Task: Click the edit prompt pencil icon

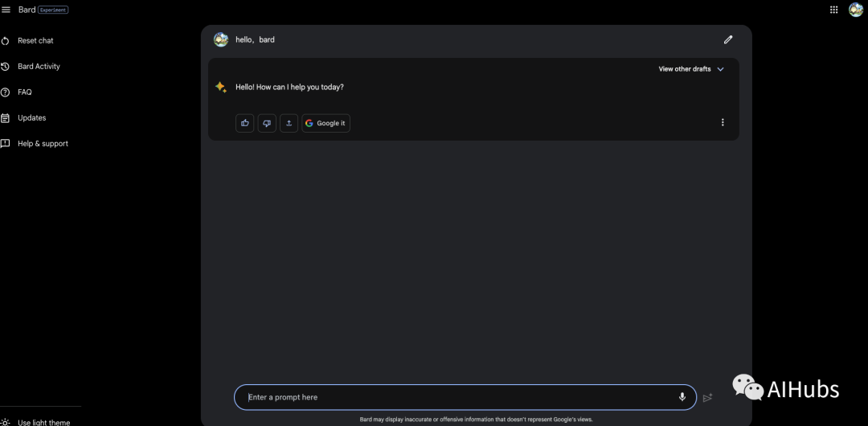Action: pos(728,39)
